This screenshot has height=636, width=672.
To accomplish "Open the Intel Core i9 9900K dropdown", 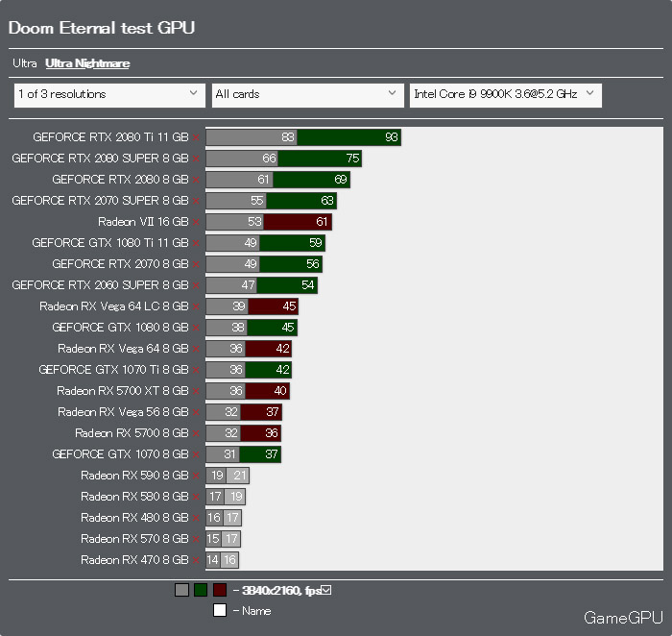I will pos(506,95).
